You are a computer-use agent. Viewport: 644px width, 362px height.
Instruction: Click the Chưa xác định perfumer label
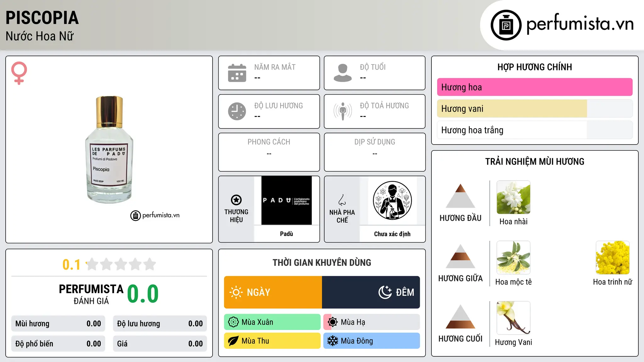(x=392, y=234)
